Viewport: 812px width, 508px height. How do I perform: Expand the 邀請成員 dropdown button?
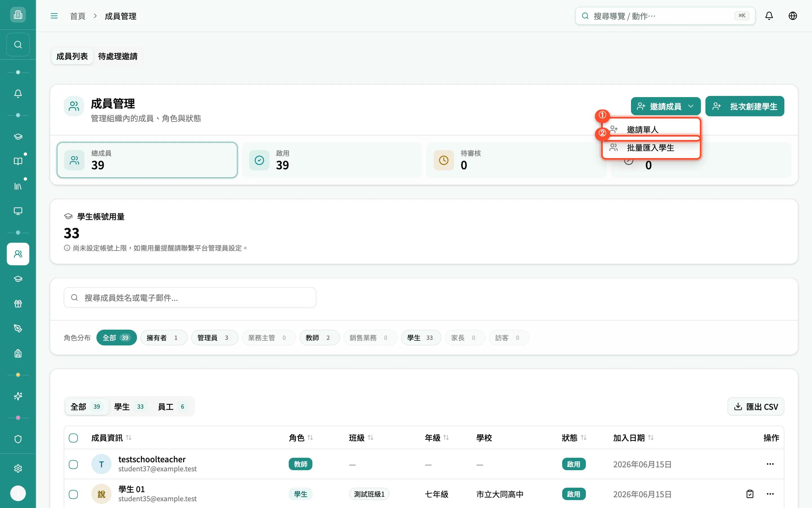pyautogui.click(x=665, y=106)
